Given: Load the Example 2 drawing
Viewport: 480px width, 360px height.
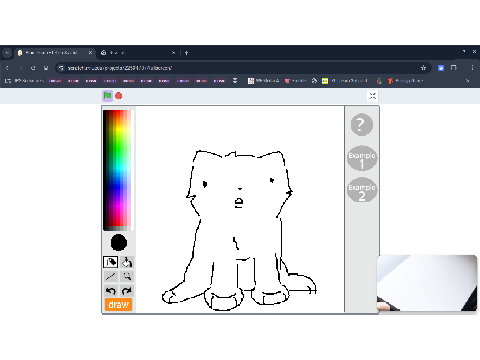Looking at the screenshot, I should (362, 190).
